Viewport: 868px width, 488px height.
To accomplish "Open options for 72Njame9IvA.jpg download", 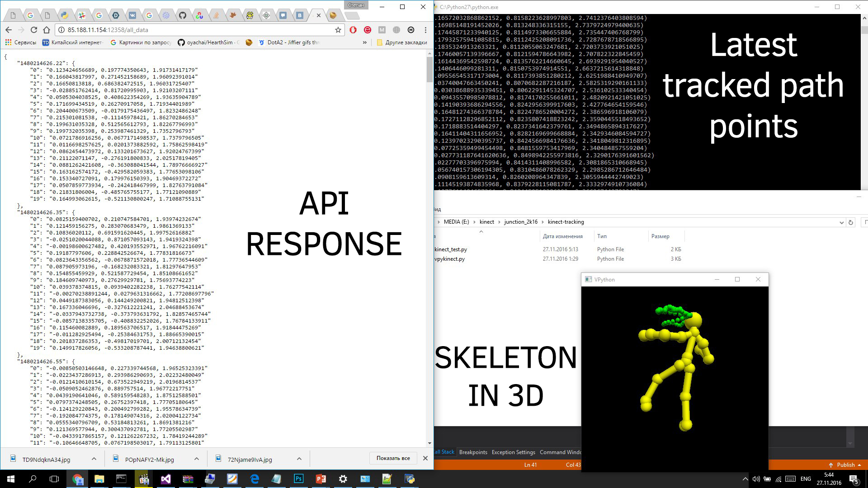I will click(299, 459).
